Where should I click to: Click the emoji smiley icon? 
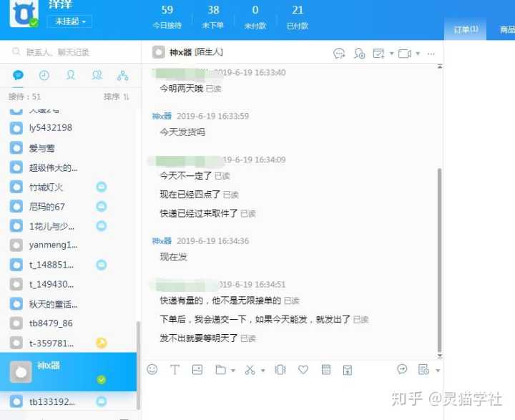coord(152,369)
